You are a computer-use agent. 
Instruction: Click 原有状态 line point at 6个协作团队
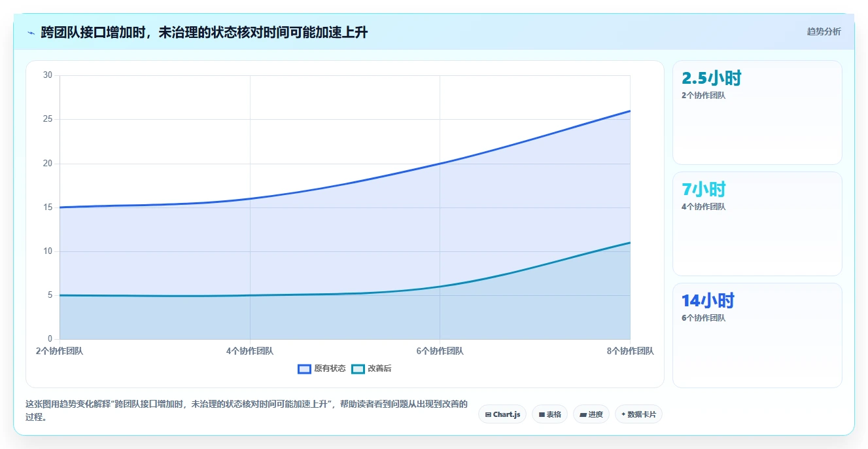pyautogui.click(x=440, y=164)
